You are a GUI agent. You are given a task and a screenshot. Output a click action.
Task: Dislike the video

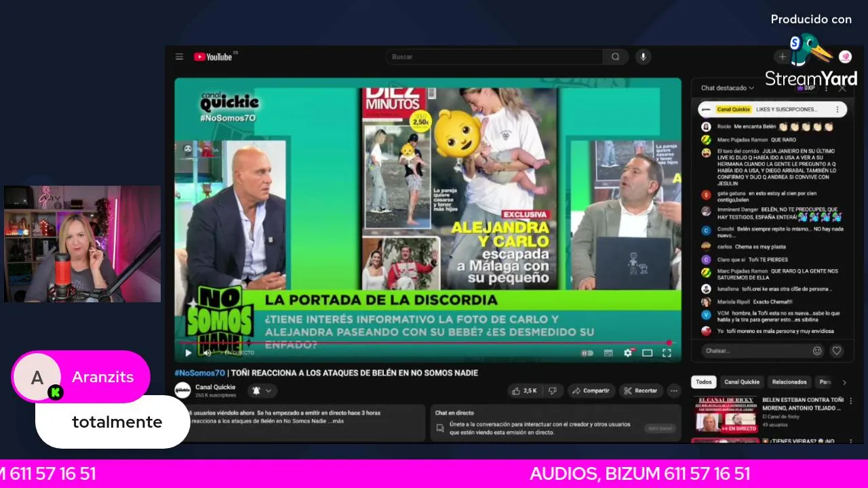click(553, 390)
